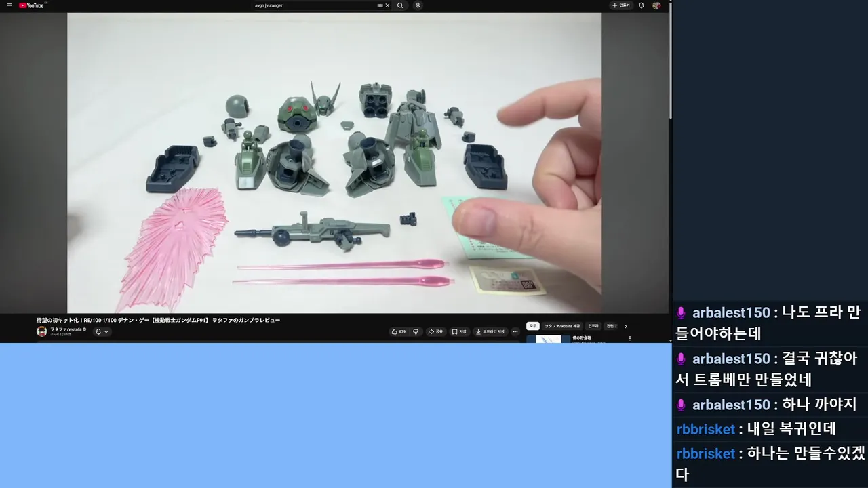Viewport: 868px width, 488px height.
Task: Select the 건프라 filter chip
Action: click(593, 326)
